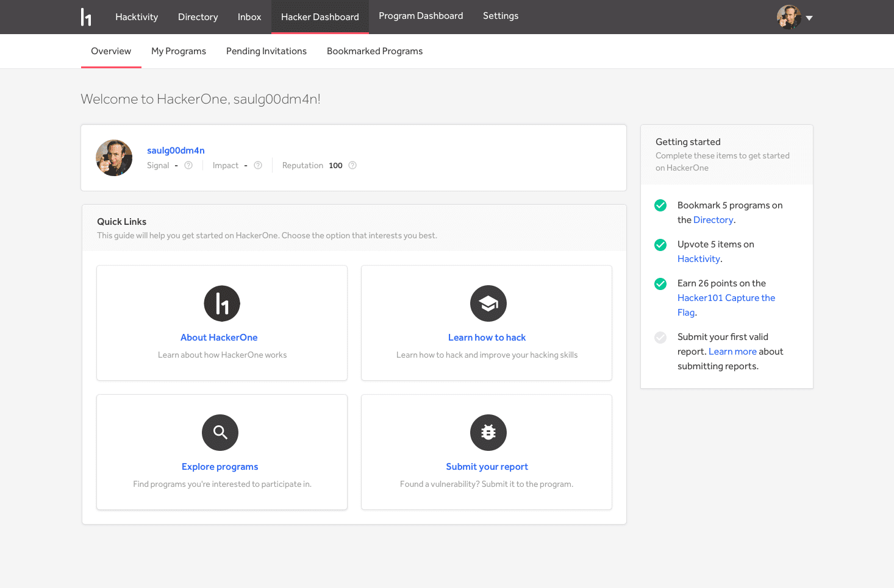Click the profile avatar photo in the card

click(114, 158)
